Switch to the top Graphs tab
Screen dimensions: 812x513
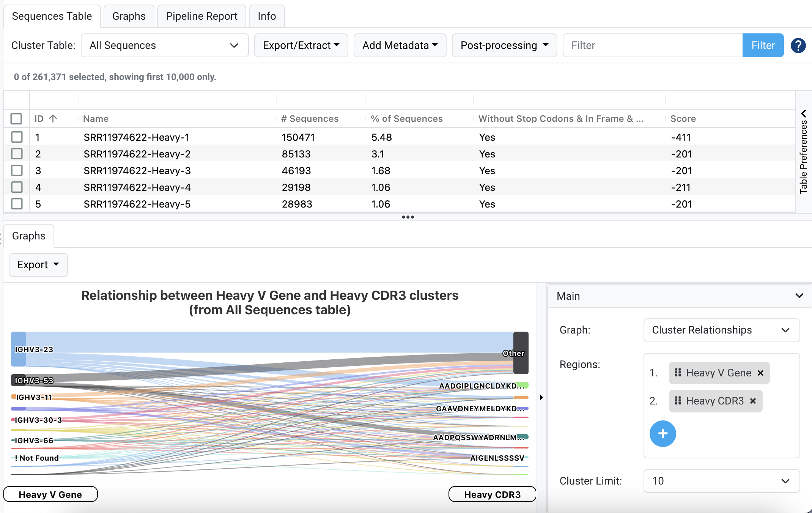[x=129, y=16]
